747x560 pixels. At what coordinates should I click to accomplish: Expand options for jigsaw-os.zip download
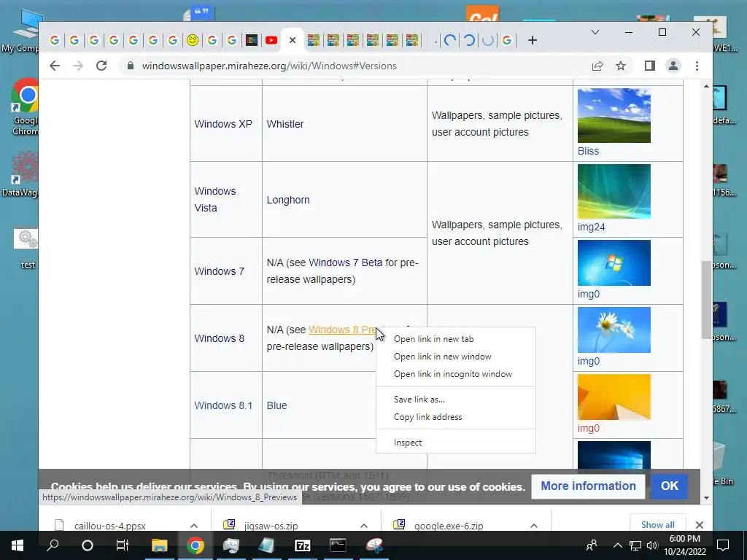coord(364,526)
